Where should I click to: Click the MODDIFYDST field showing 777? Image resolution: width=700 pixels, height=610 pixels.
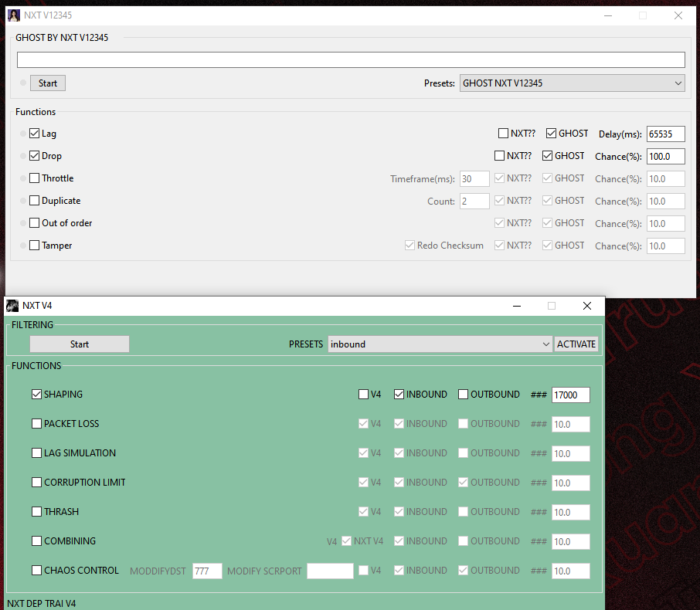tap(207, 571)
